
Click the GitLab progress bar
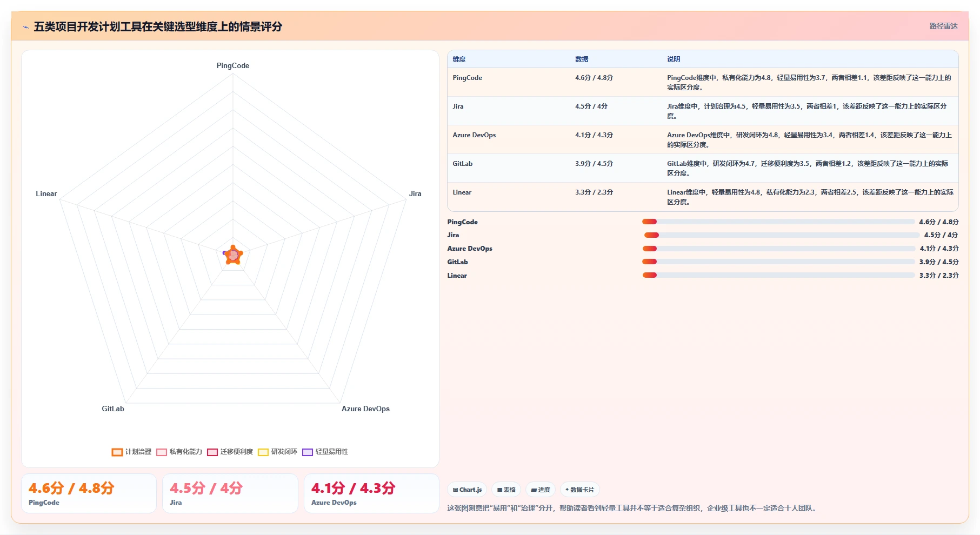(x=778, y=262)
